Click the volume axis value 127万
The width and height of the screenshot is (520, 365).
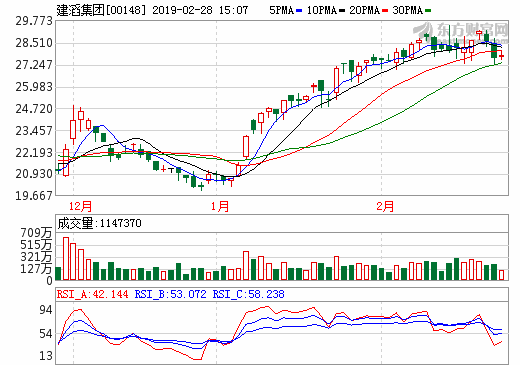[x=36, y=269]
